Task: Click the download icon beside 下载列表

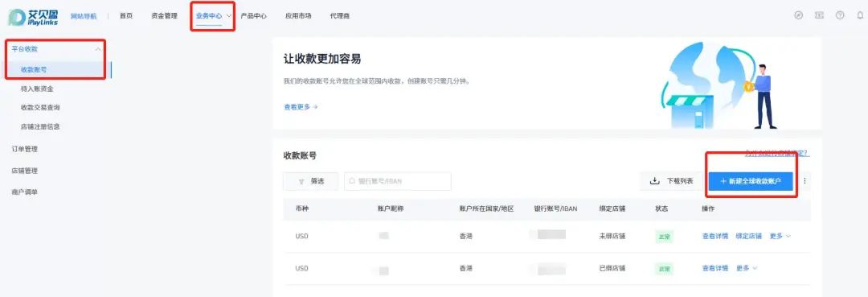Action: click(x=654, y=180)
